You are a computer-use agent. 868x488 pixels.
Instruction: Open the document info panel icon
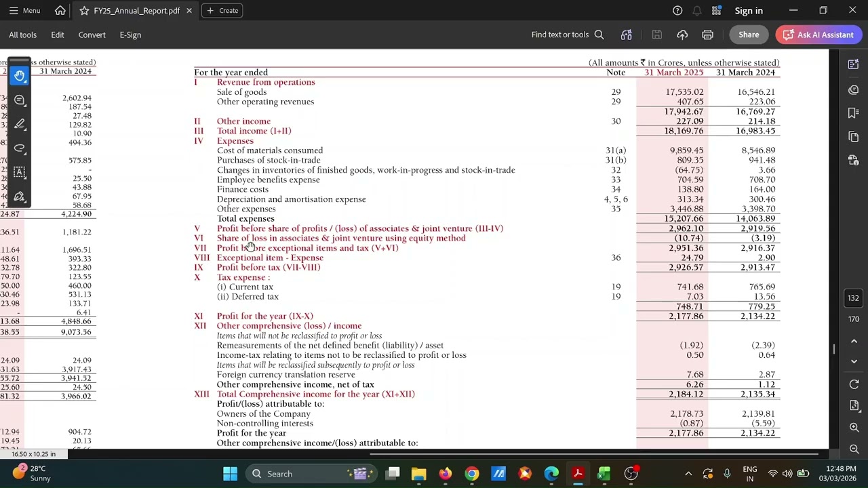pyautogui.click(x=854, y=161)
